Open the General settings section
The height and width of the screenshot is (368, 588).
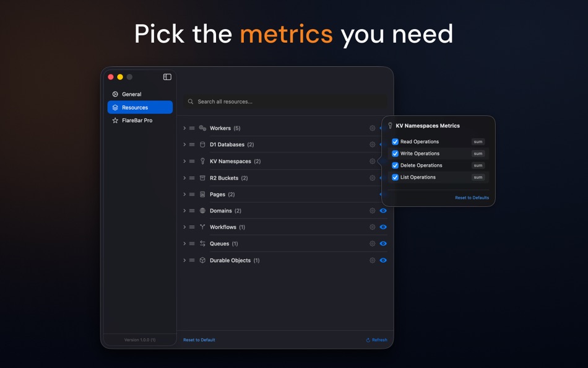click(x=140, y=94)
